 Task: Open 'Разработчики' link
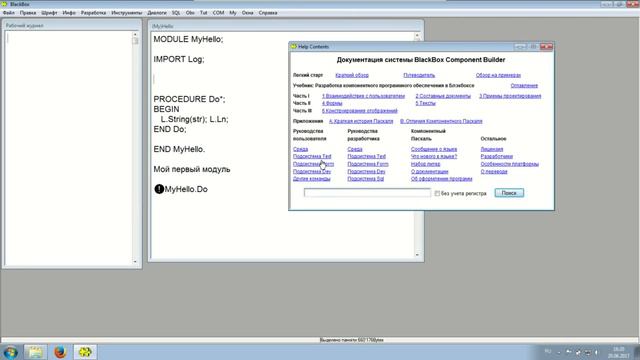click(x=496, y=156)
